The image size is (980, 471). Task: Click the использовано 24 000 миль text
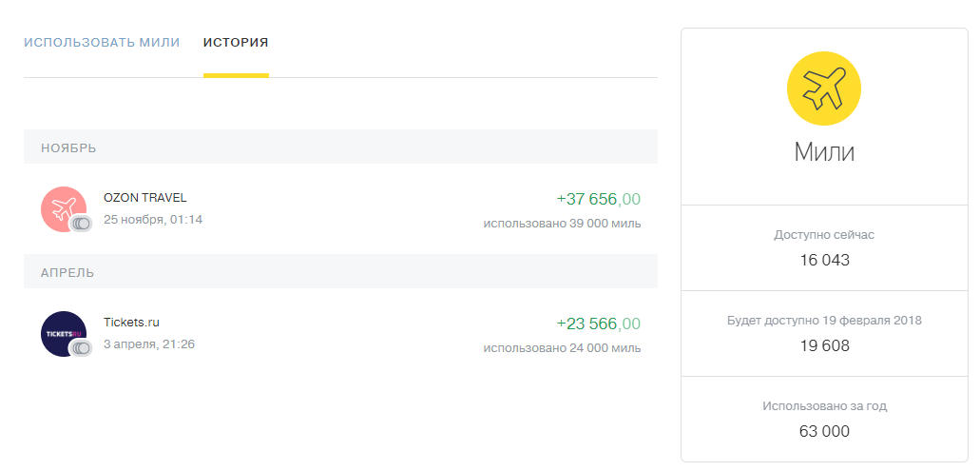point(562,347)
